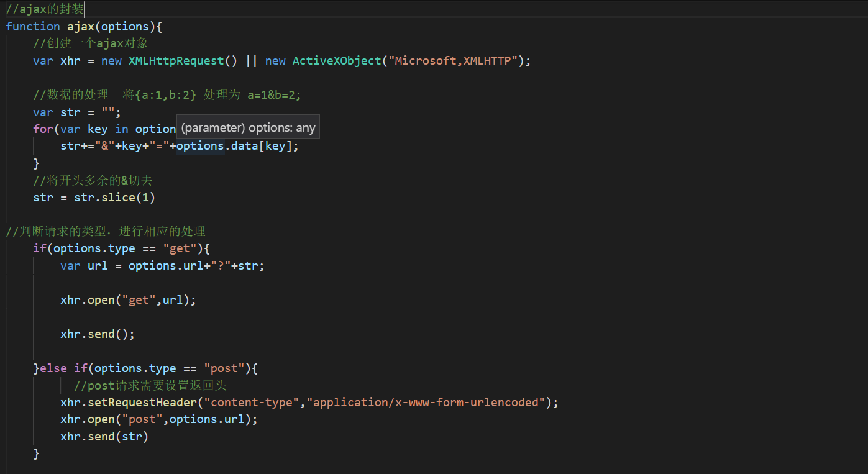This screenshot has height=474, width=868.
Task: Click the comment "//post请求需要设置返回头"
Action: tap(150, 386)
